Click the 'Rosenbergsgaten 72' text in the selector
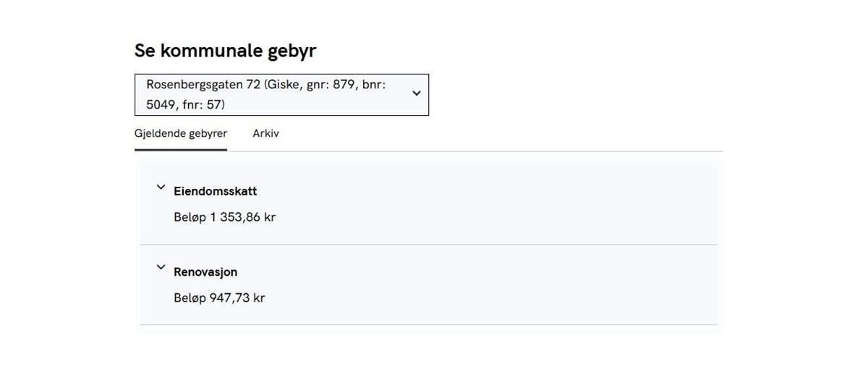The height and width of the screenshot is (375, 868). click(203, 85)
